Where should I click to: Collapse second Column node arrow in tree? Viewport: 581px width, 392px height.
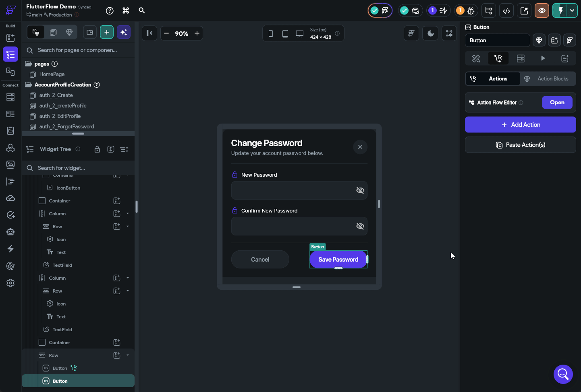tap(128, 278)
